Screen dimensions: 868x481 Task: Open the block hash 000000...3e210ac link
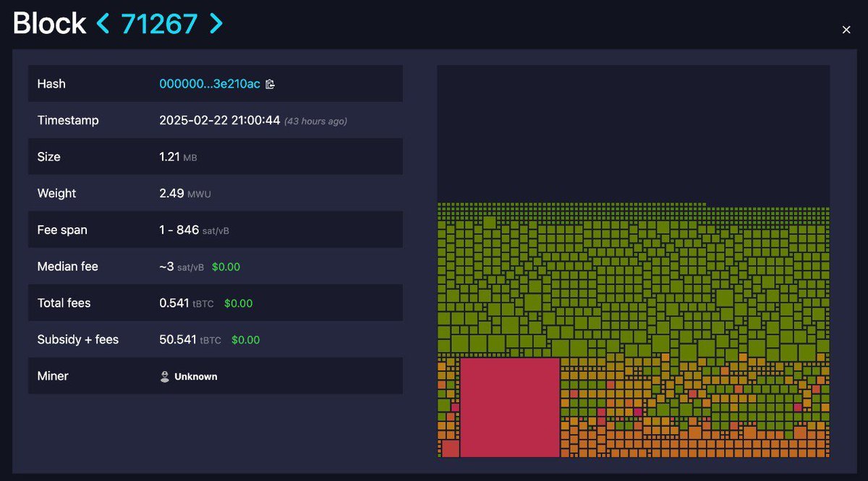(210, 83)
